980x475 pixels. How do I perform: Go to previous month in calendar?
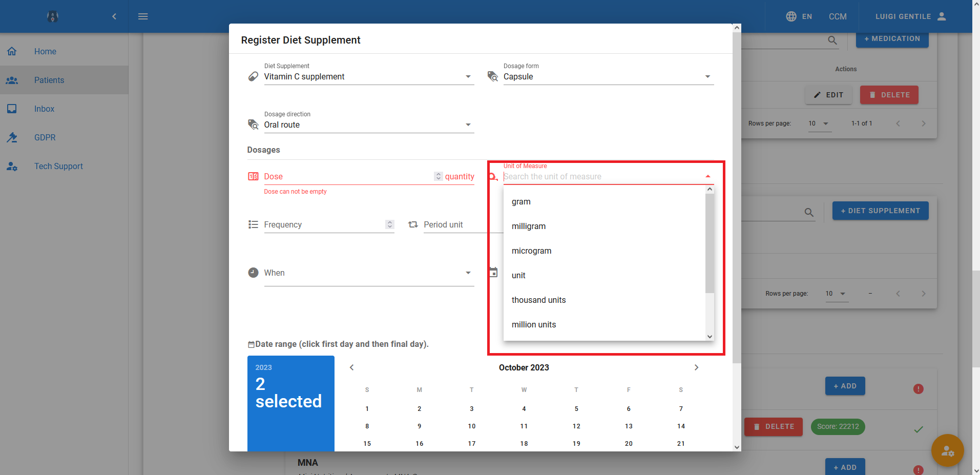(351, 367)
